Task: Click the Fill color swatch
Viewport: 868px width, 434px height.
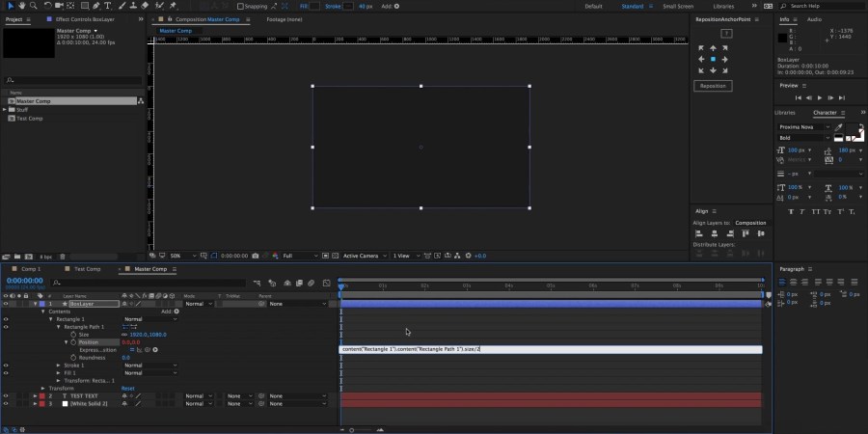Action: tap(314, 6)
